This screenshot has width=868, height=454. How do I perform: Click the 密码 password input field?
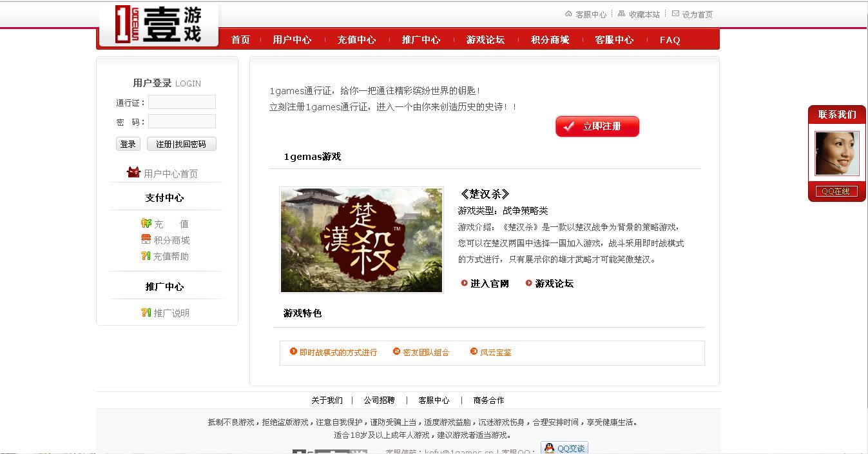(182, 121)
